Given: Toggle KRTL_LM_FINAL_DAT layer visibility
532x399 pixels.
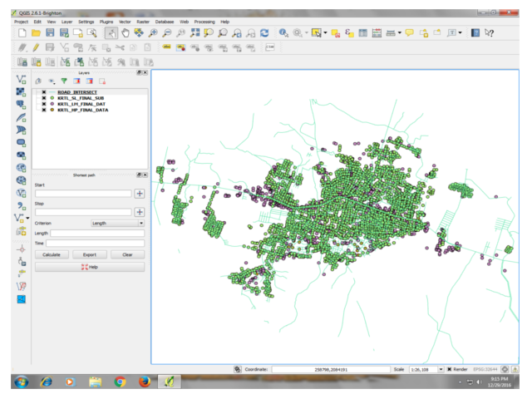Looking at the screenshot, I should [x=44, y=104].
